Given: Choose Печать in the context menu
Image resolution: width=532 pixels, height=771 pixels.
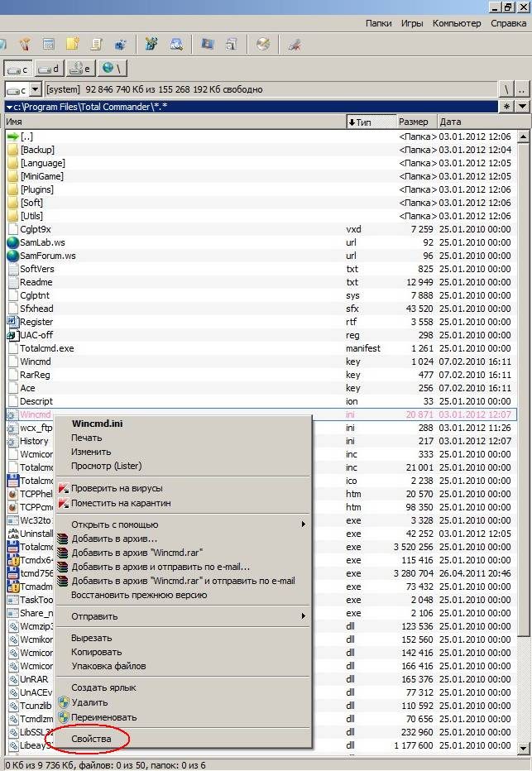Looking at the screenshot, I should pos(87,438).
